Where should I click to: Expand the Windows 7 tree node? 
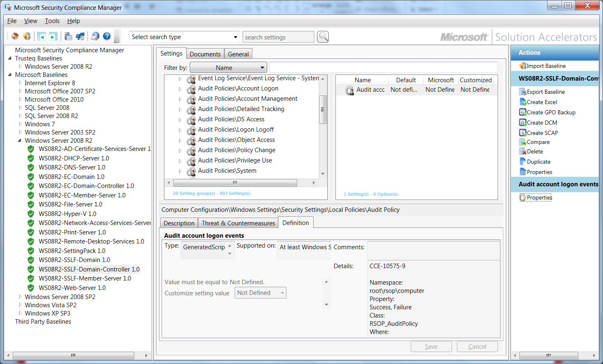(20, 124)
